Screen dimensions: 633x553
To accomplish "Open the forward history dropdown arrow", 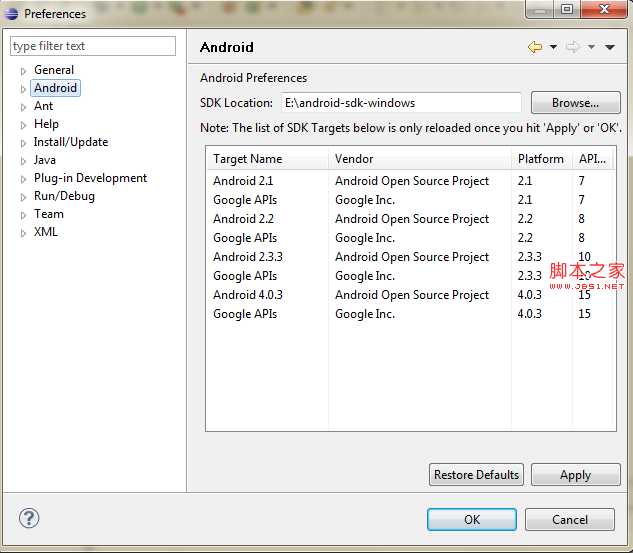I will pos(591,47).
